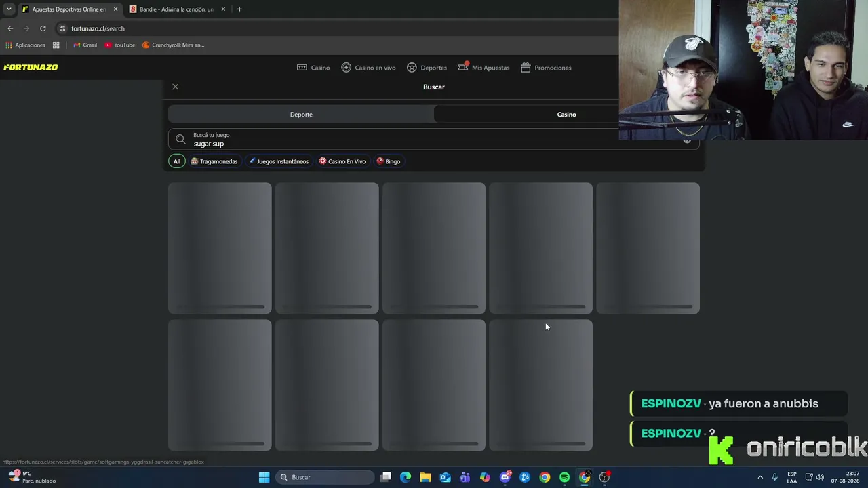Open the Windows Start menu
This screenshot has height=488, width=868.
264,477
